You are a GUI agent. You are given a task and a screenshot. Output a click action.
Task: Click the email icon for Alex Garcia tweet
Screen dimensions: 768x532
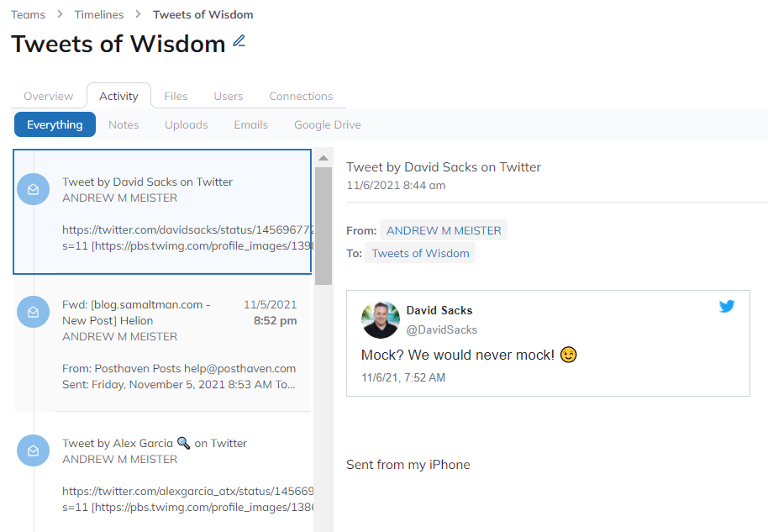coord(33,450)
